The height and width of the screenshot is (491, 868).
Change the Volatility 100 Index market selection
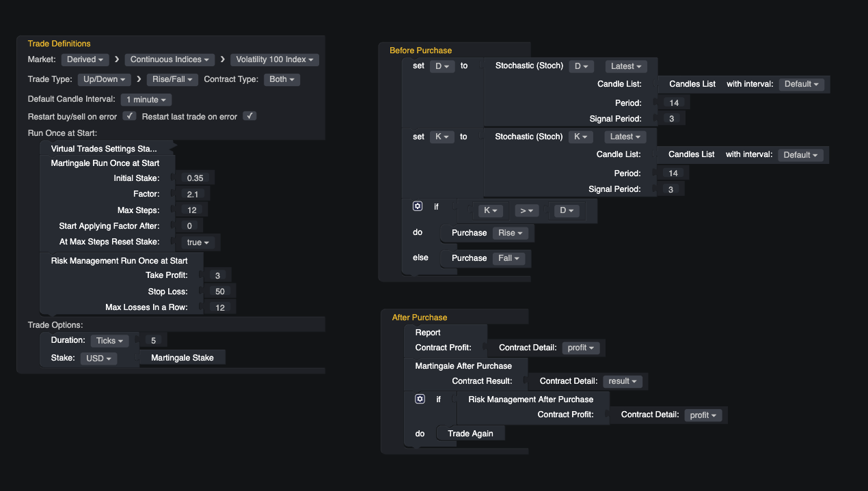[274, 59]
